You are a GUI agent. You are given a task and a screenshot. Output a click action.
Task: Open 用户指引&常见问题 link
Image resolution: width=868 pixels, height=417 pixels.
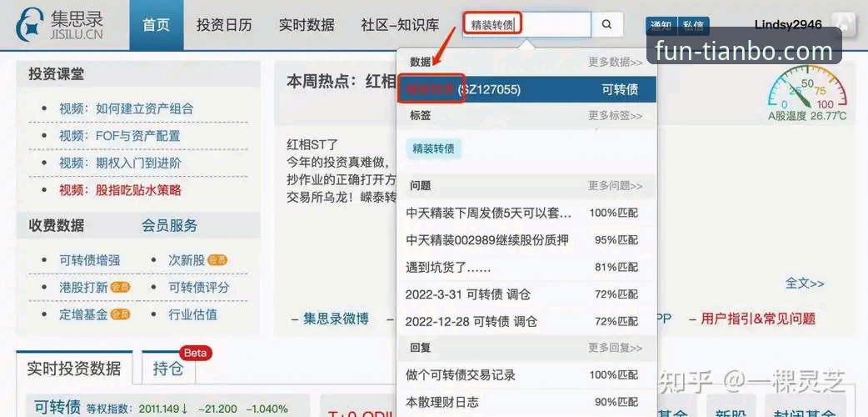pyautogui.click(x=758, y=319)
